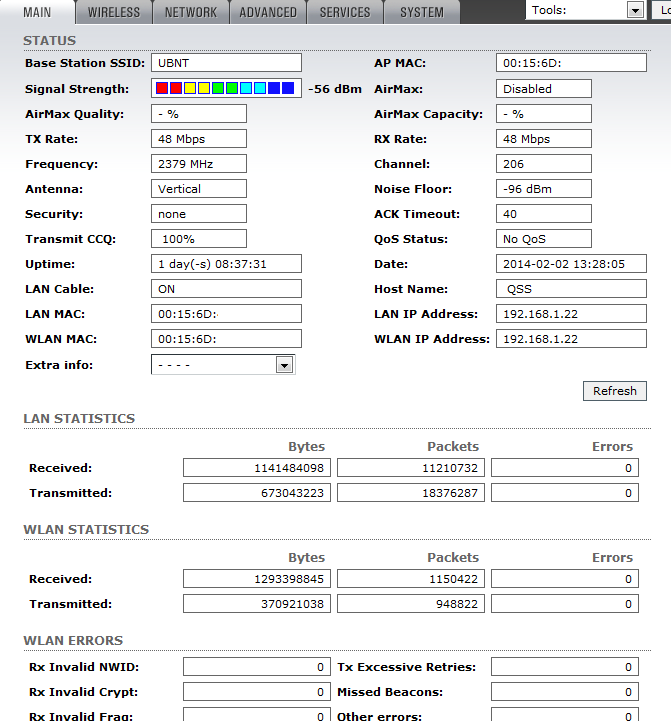Click the Antenna field showing Vertical
The width and height of the screenshot is (671, 721).
click(x=199, y=189)
